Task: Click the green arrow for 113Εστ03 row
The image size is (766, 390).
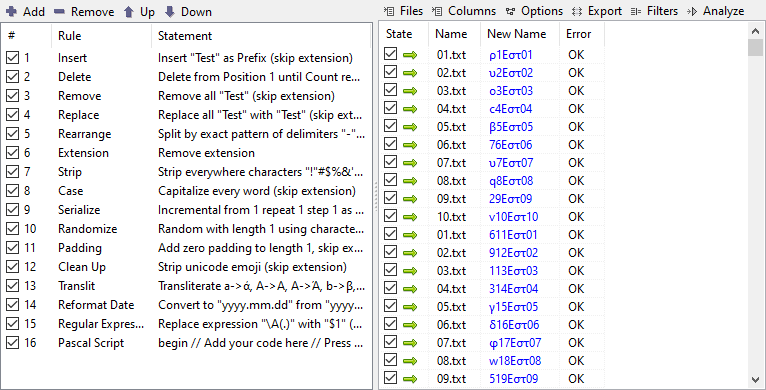Action: (410, 271)
